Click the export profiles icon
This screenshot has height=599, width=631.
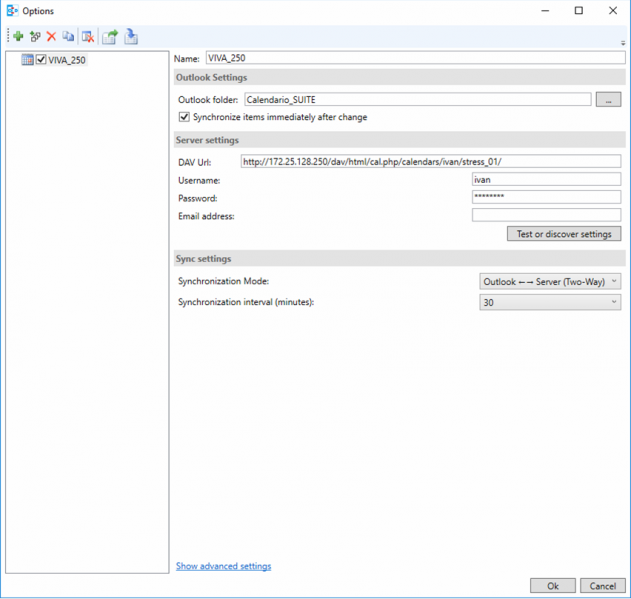[110, 37]
